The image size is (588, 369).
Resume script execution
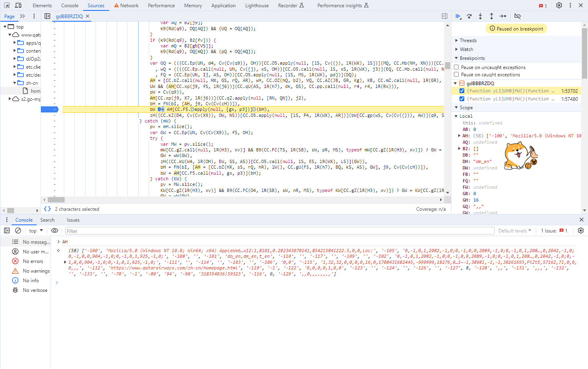pos(458,16)
